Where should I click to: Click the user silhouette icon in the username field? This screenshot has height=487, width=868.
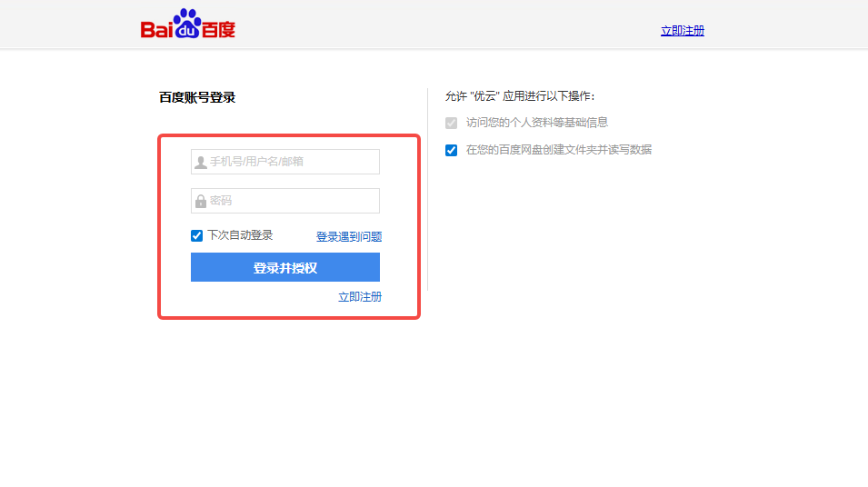200,163
